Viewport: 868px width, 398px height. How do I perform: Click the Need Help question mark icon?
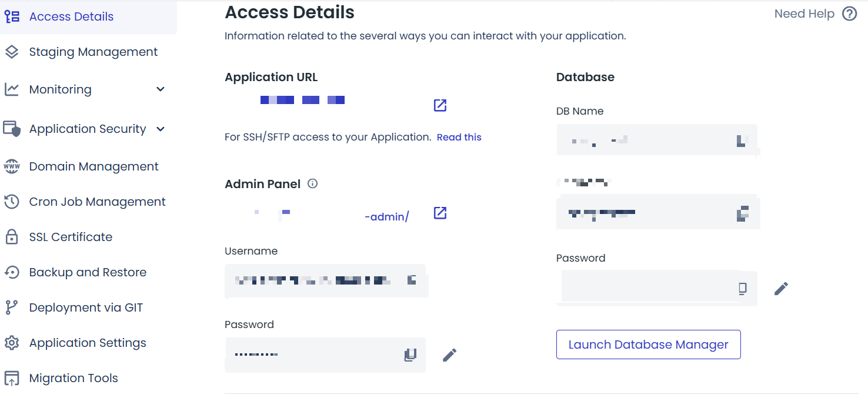[849, 14]
